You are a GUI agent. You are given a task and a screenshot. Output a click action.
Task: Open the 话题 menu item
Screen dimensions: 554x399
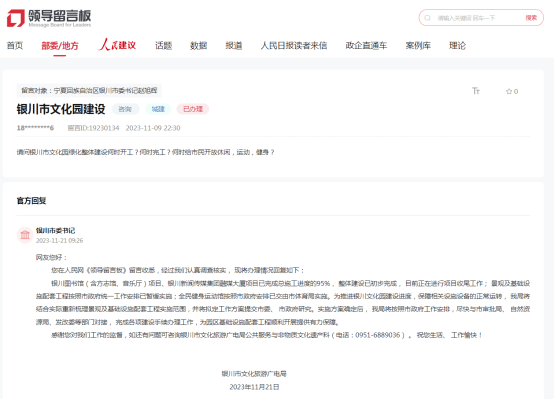coord(163,46)
